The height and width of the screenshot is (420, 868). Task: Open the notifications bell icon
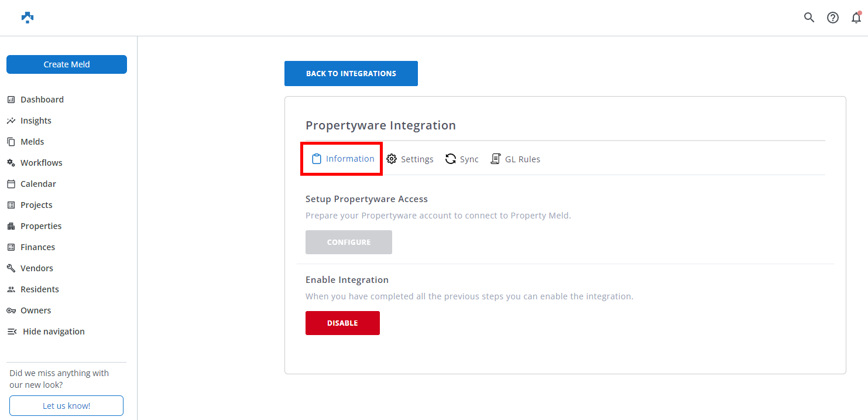point(856,18)
